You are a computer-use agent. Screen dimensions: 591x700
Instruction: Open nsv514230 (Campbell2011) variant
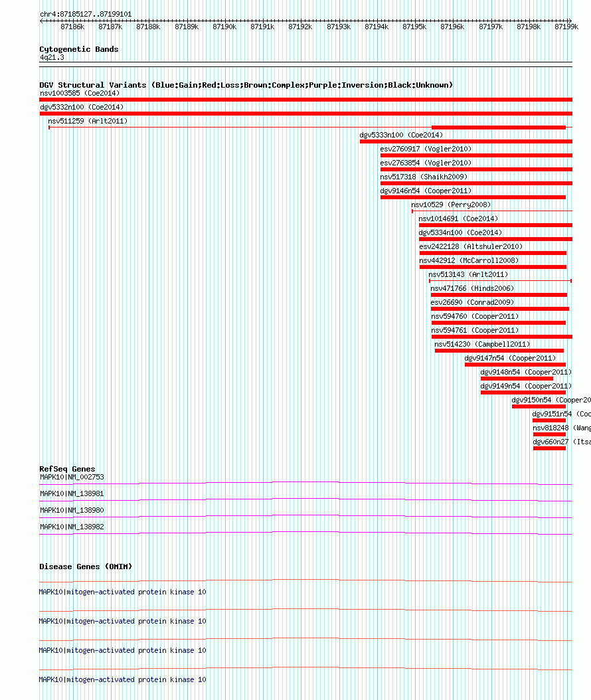point(483,344)
